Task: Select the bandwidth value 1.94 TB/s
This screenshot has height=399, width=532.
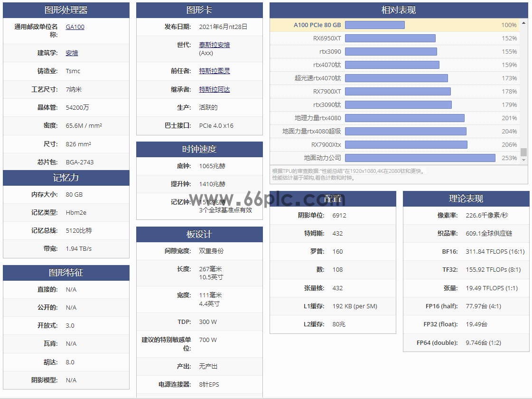Action: coord(79,249)
